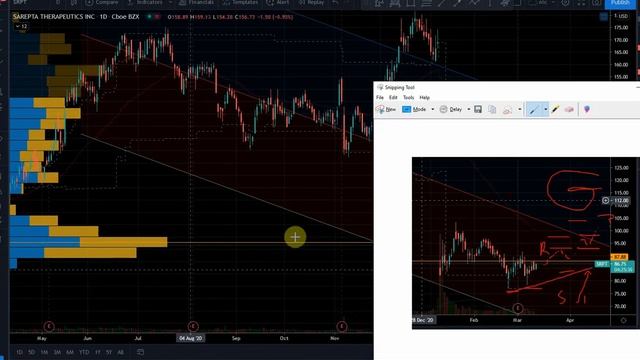Select the Pen tool in Snipping Tool
Viewport: 640px width, 360px height.
[x=534, y=109]
